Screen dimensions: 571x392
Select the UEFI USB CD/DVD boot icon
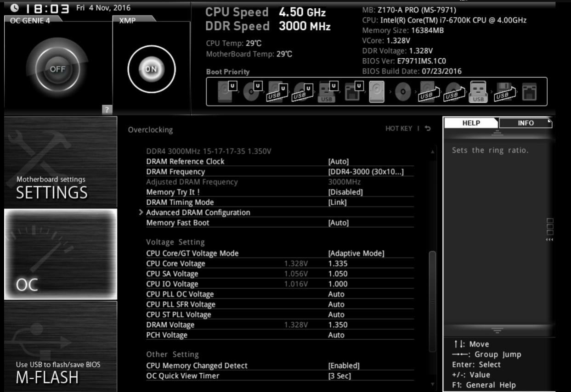tap(303, 91)
